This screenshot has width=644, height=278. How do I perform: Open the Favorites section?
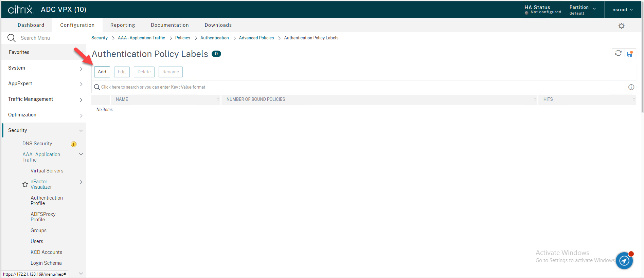(x=43, y=52)
